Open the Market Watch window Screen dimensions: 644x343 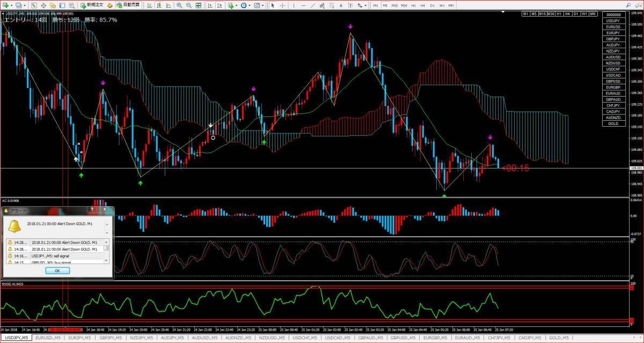[34, 5]
